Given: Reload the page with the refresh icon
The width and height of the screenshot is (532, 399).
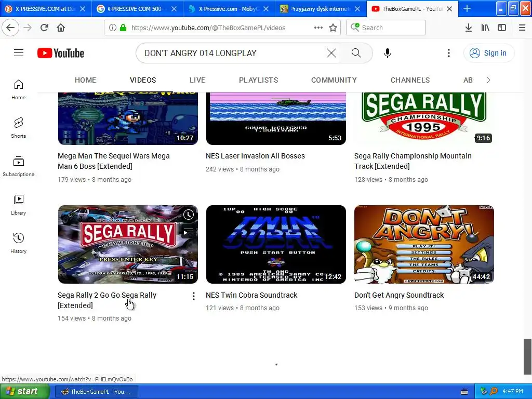Looking at the screenshot, I should pyautogui.click(x=44, y=28).
